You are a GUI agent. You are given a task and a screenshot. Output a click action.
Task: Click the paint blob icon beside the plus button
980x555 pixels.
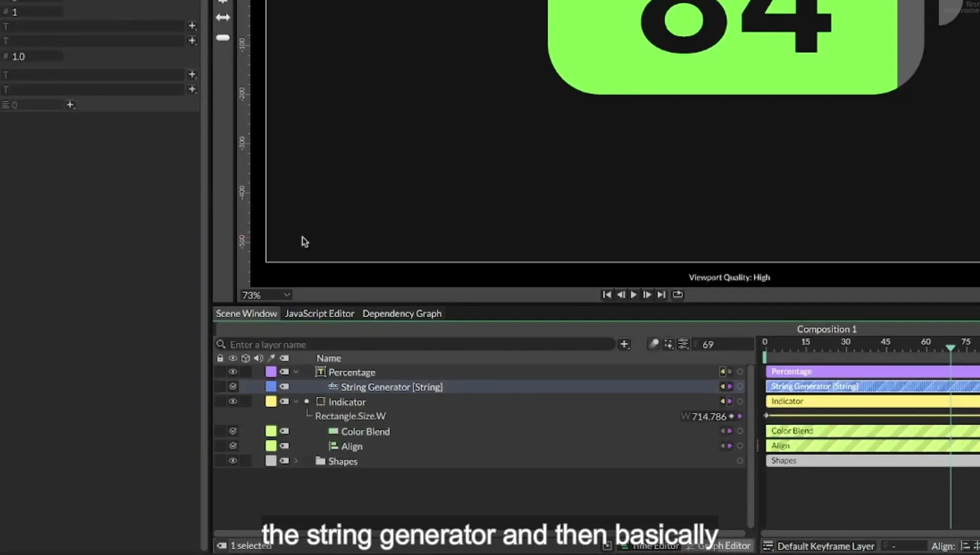tap(653, 344)
